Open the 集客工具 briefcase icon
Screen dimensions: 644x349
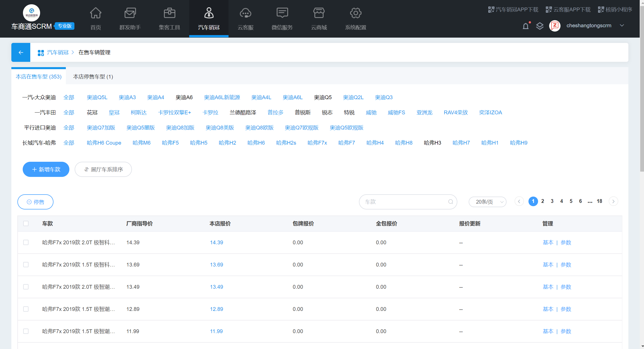169,13
